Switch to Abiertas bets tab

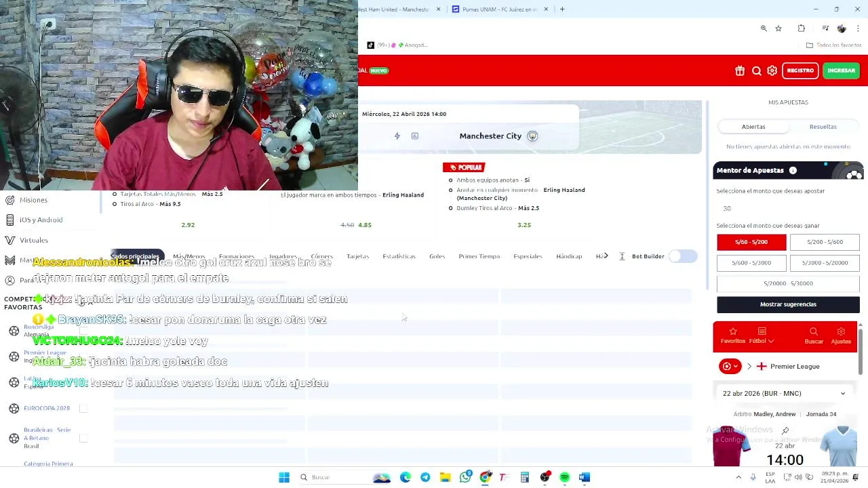753,127
